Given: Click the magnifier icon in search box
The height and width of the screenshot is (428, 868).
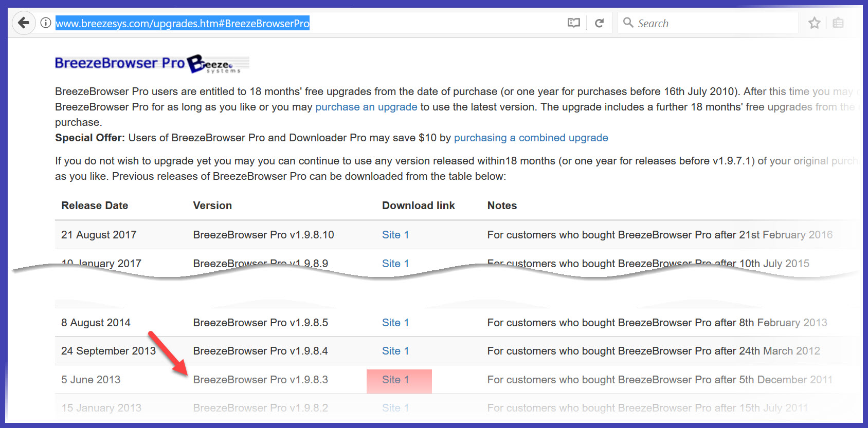Looking at the screenshot, I should coord(628,23).
